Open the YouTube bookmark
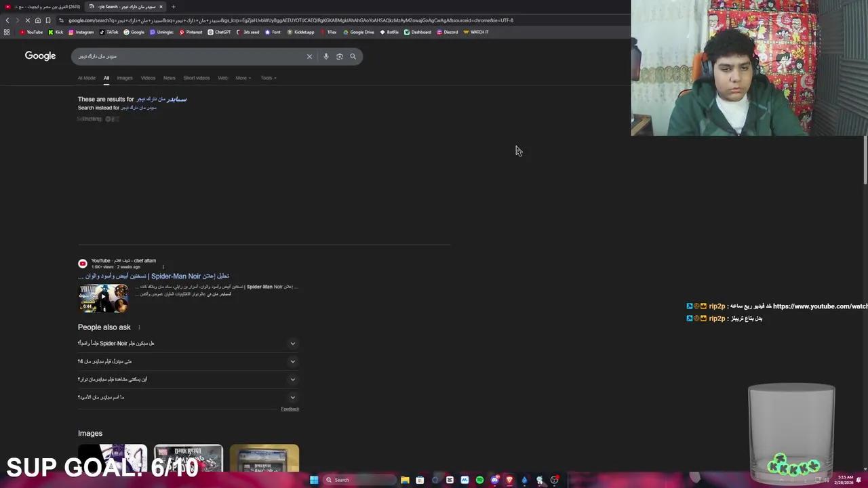Viewport: 868px width, 488px height. pyautogui.click(x=31, y=32)
